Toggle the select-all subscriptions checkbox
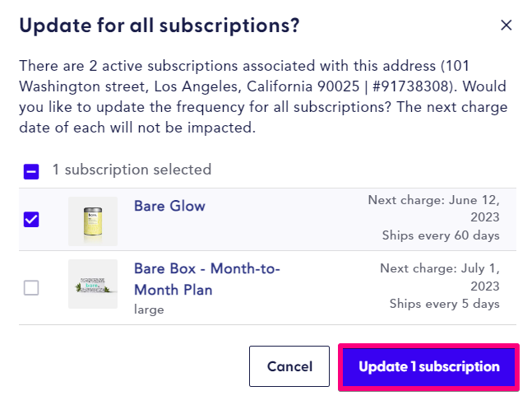This screenshot has height=405, width=532. coord(31,171)
